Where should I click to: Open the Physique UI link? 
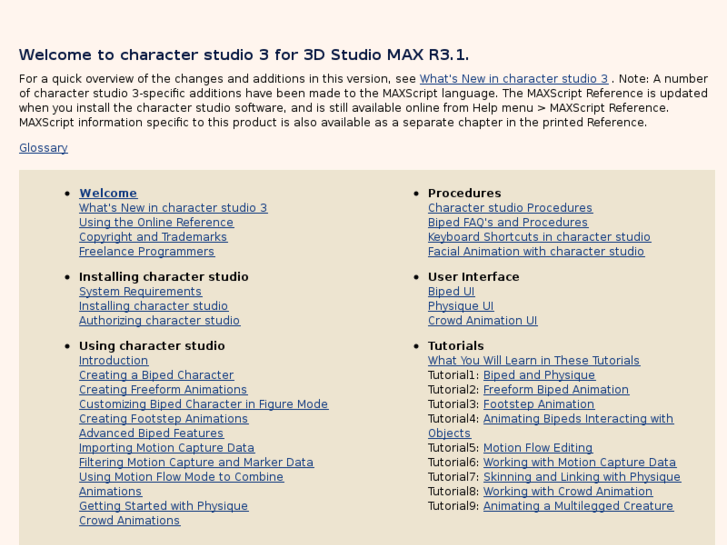461,306
